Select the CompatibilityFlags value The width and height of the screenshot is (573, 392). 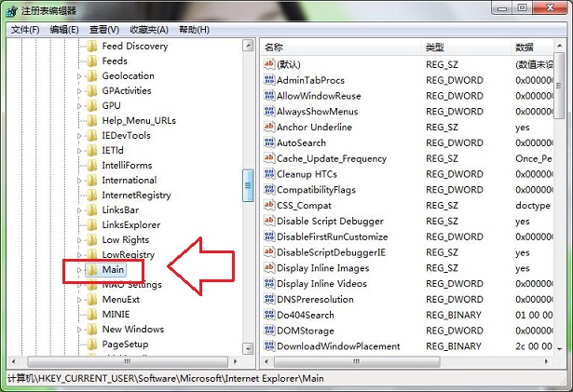click(x=316, y=190)
